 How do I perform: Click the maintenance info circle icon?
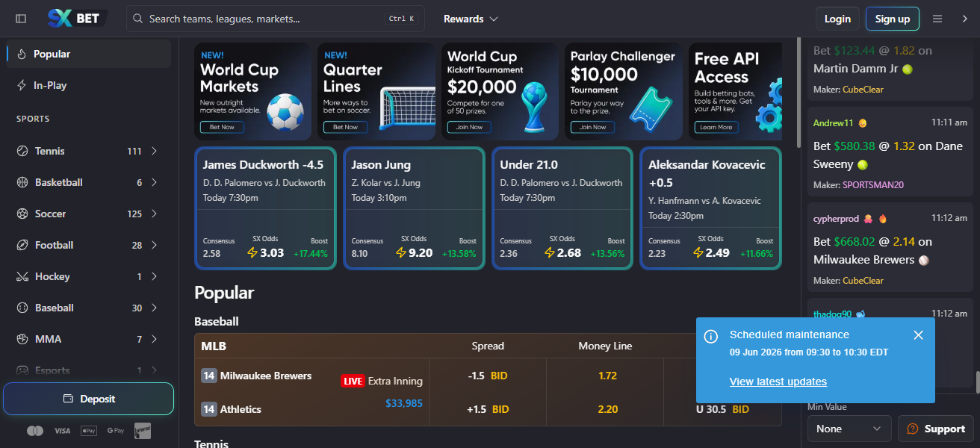pyautogui.click(x=711, y=336)
